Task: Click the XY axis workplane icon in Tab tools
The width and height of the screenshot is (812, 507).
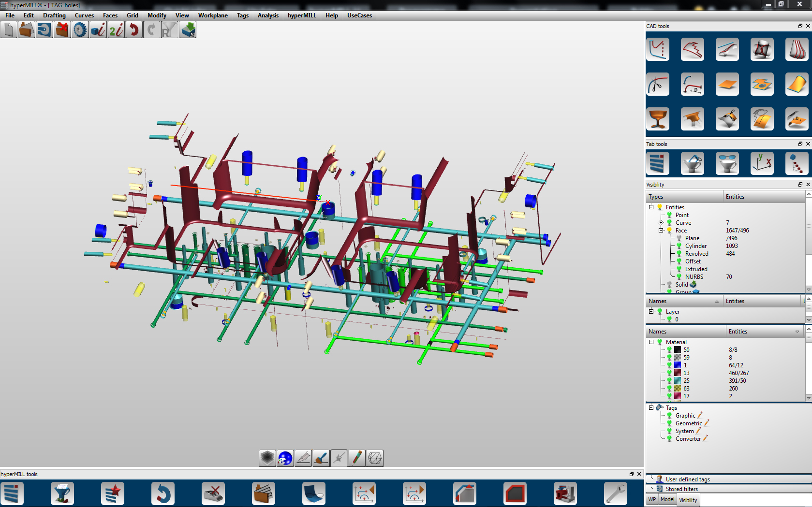Action: tap(762, 163)
